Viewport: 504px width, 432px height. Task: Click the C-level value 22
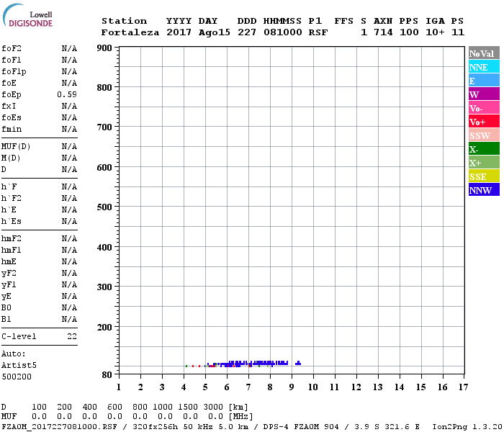coord(72,337)
